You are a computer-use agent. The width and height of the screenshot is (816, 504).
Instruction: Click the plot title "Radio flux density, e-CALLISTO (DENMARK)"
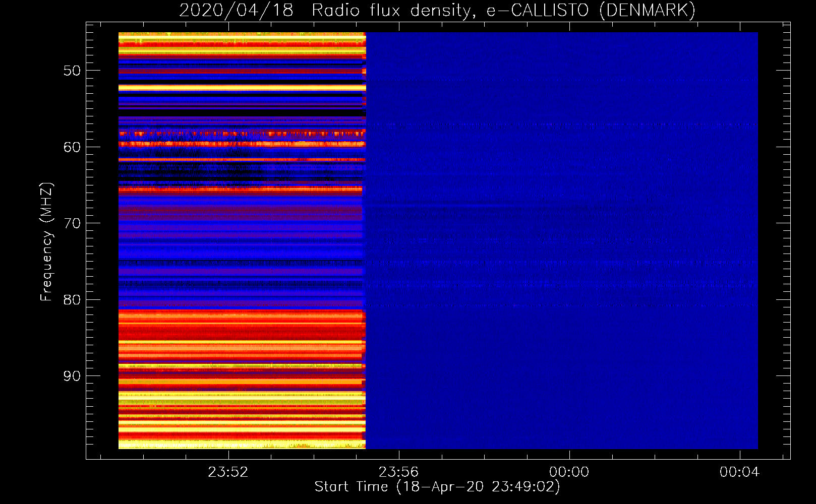click(503, 11)
